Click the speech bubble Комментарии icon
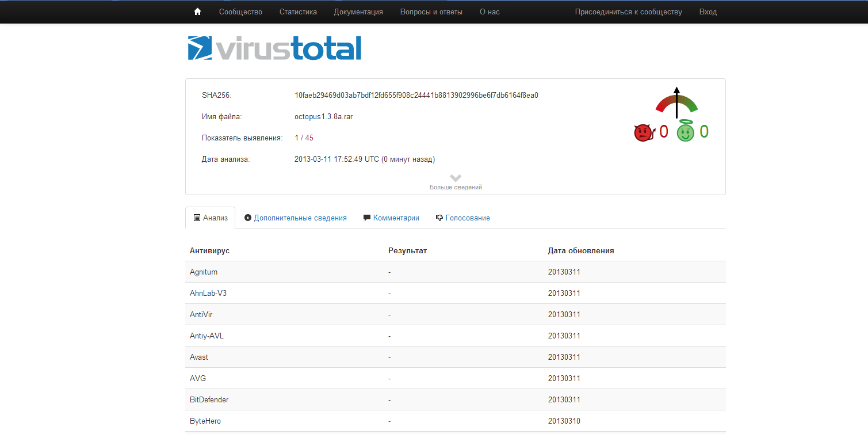The width and height of the screenshot is (868, 434). (367, 218)
